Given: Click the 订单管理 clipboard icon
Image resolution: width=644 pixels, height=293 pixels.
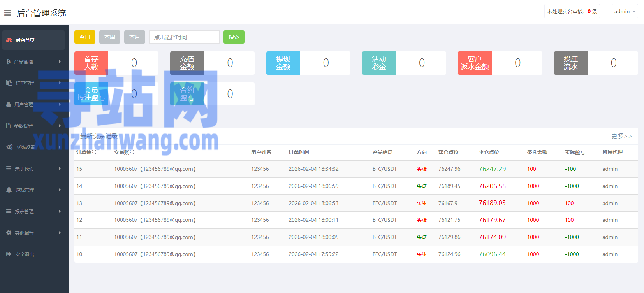Looking at the screenshot, I should [9, 83].
